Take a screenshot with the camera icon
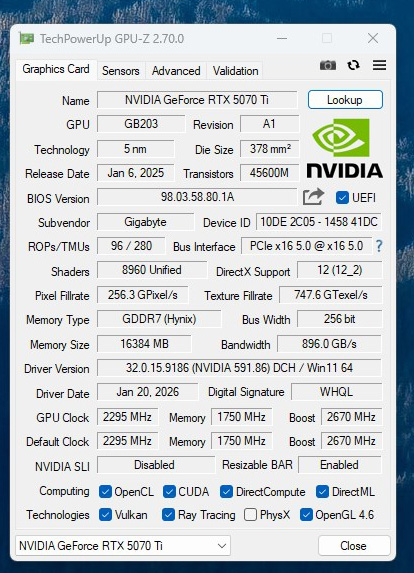414x573 pixels. tap(328, 65)
